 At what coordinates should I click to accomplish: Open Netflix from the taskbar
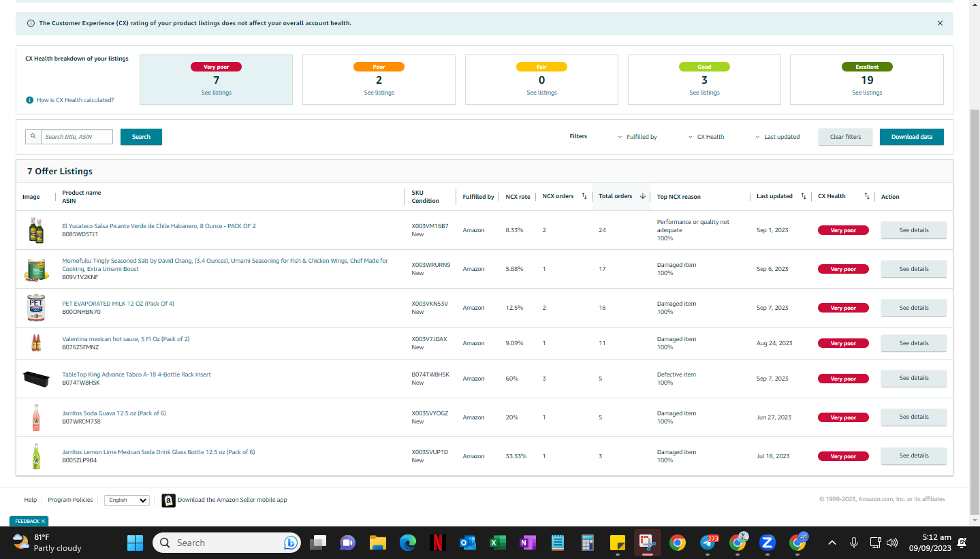(437, 543)
